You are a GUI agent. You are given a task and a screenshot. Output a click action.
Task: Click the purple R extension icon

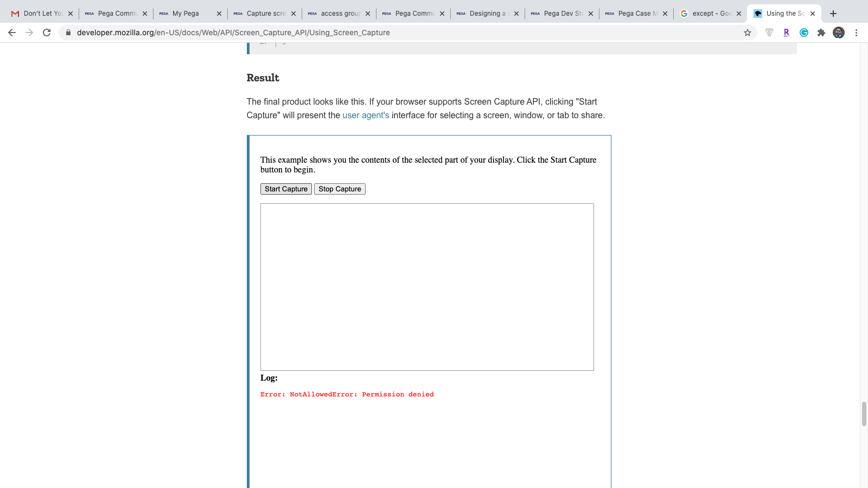click(786, 33)
